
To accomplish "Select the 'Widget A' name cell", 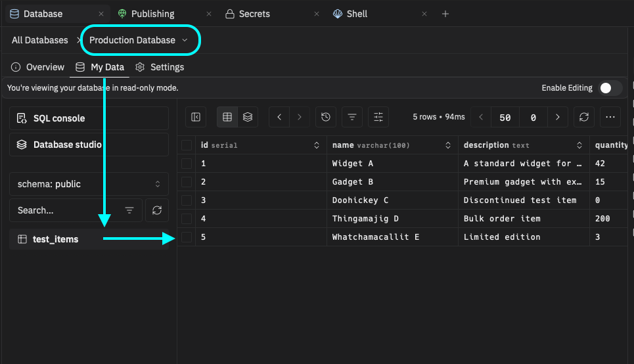I will 392,164.
